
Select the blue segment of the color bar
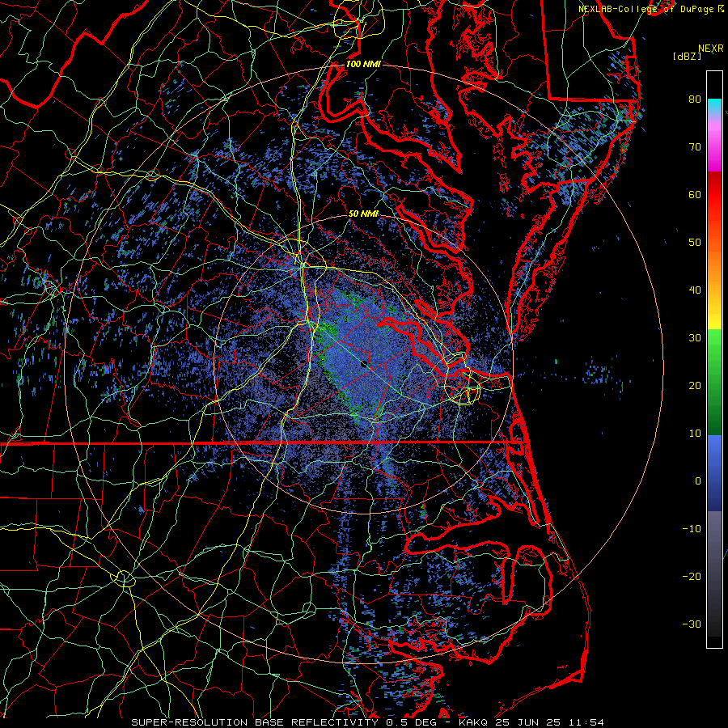tap(714, 472)
